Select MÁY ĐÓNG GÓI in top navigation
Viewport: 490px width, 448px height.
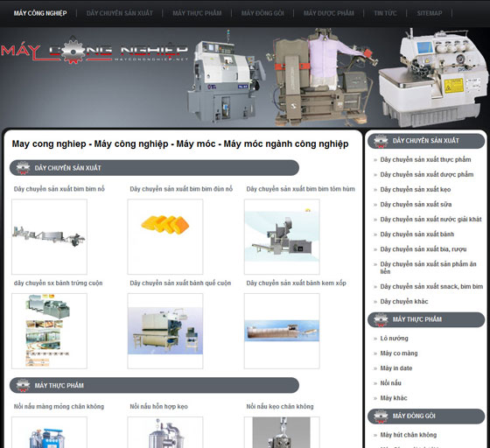click(262, 13)
